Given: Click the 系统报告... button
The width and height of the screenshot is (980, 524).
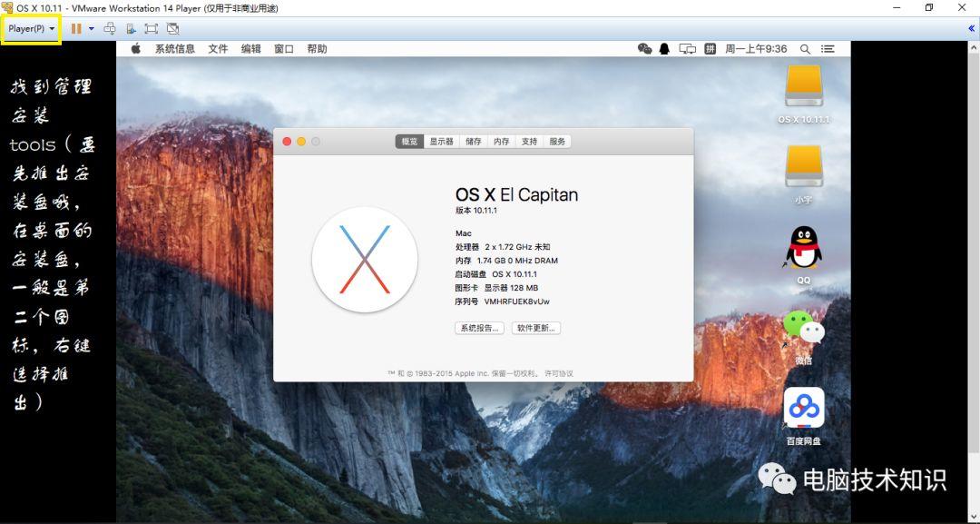Looking at the screenshot, I should coord(479,328).
